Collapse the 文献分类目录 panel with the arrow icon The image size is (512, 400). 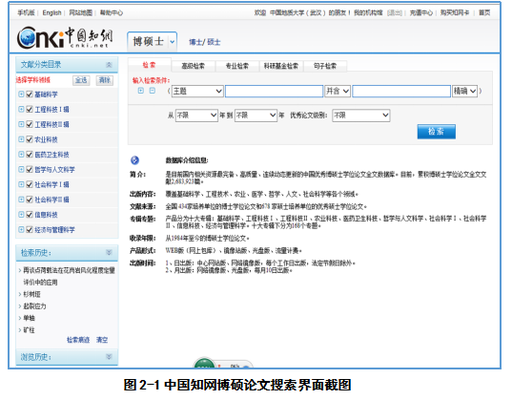click(x=109, y=65)
